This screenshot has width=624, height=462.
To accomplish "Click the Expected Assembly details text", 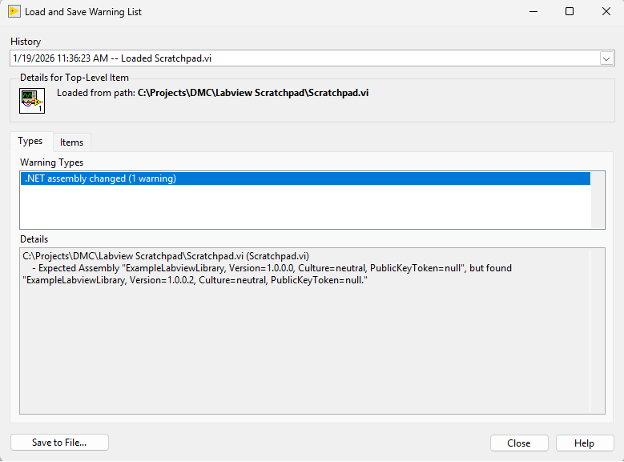I will coord(267,274).
